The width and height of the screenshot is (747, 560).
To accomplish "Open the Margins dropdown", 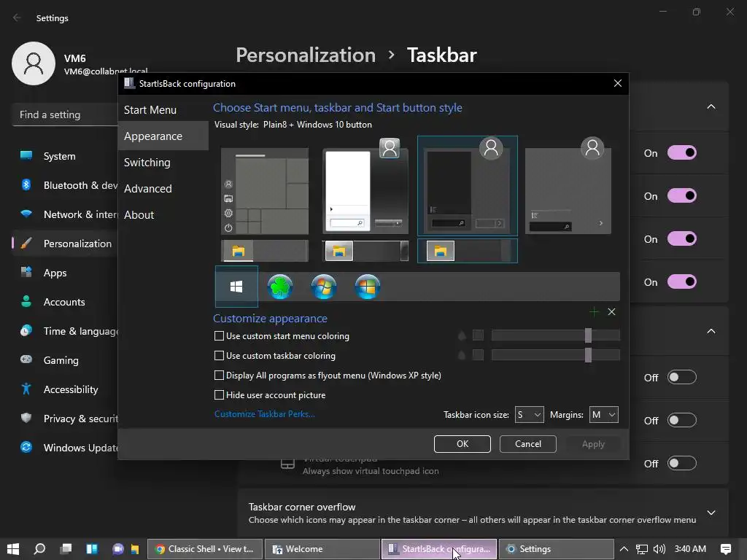I will (603, 415).
